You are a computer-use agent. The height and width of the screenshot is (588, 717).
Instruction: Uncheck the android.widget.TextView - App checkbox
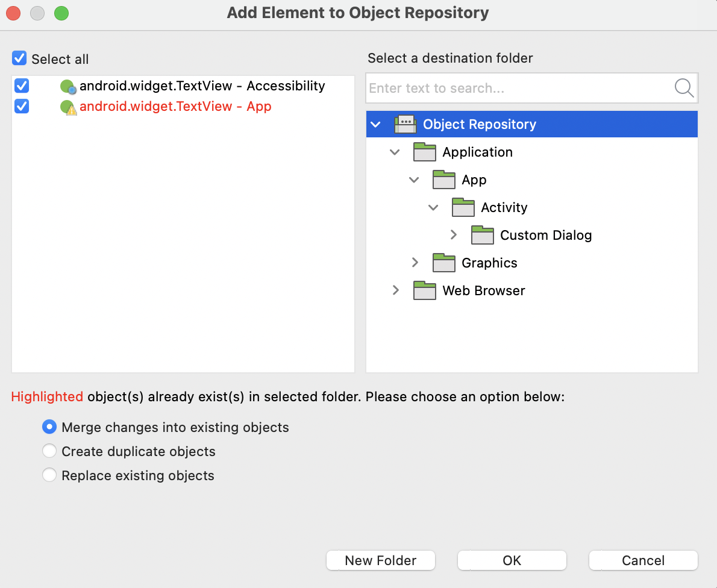point(22,107)
